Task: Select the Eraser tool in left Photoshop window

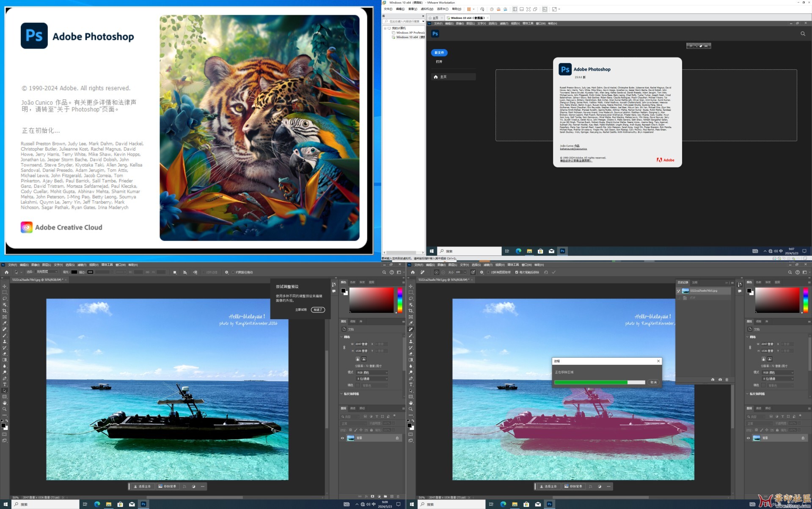Action: [x=5, y=354]
